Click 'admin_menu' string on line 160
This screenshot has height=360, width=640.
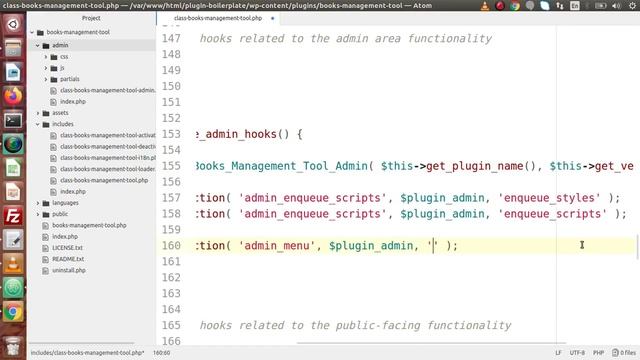(277, 246)
